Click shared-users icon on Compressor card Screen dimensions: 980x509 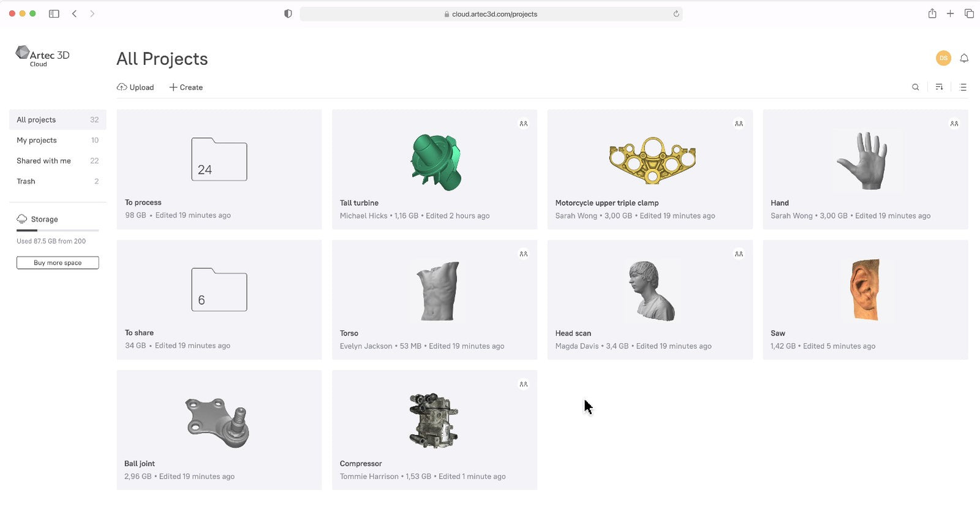[523, 384]
